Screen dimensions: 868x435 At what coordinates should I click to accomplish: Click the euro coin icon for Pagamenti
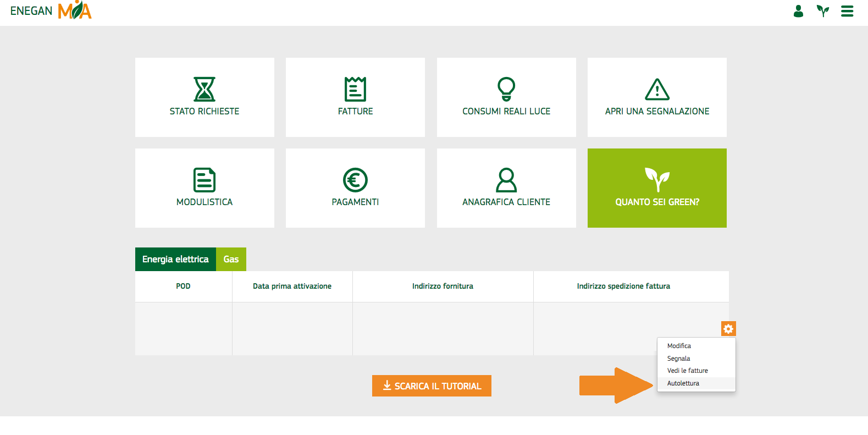click(x=355, y=180)
